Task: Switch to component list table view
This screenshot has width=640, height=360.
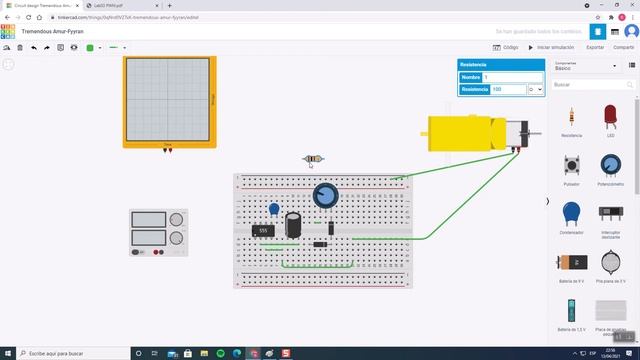Action: pos(615,32)
